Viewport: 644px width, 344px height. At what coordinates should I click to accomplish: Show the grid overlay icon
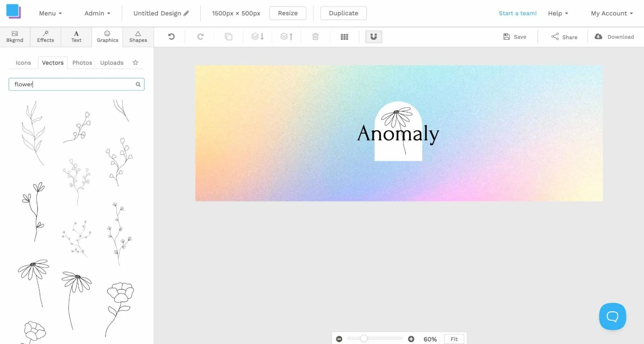[x=344, y=37]
